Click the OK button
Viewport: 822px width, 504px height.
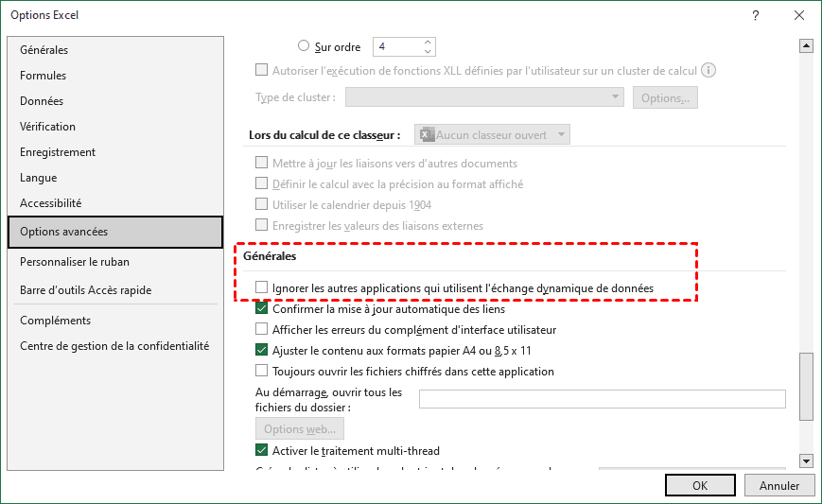click(x=700, y=485)
